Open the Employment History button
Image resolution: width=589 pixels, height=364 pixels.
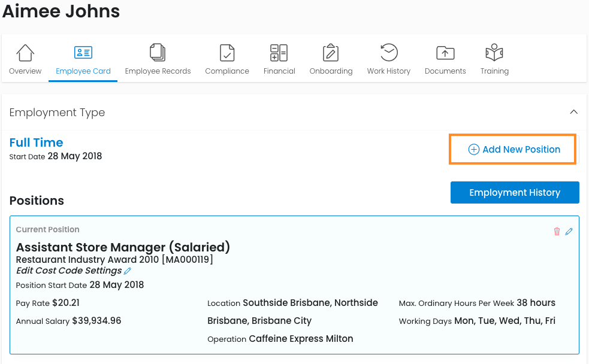515,193
